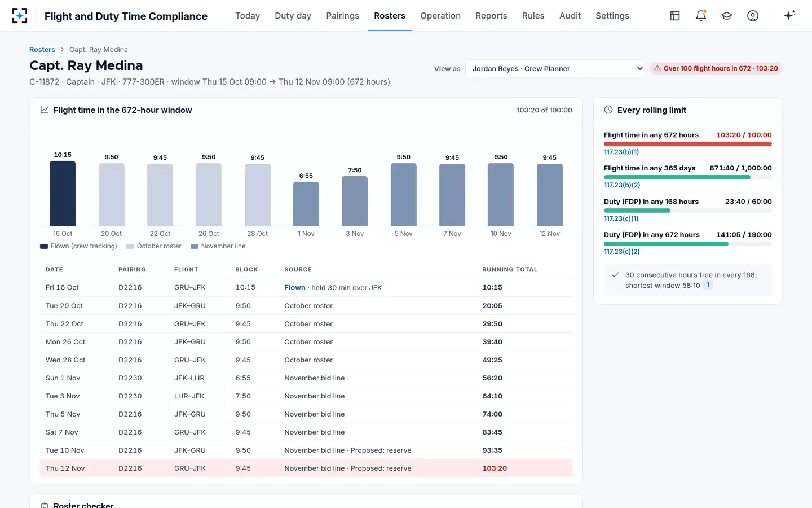Select the 1 Nov 6:55 bar in chart
The image size is (812, 508).
[306, 204]
